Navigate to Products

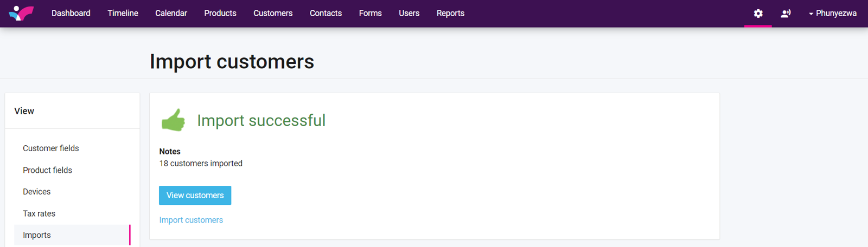[x=220, y=14]
